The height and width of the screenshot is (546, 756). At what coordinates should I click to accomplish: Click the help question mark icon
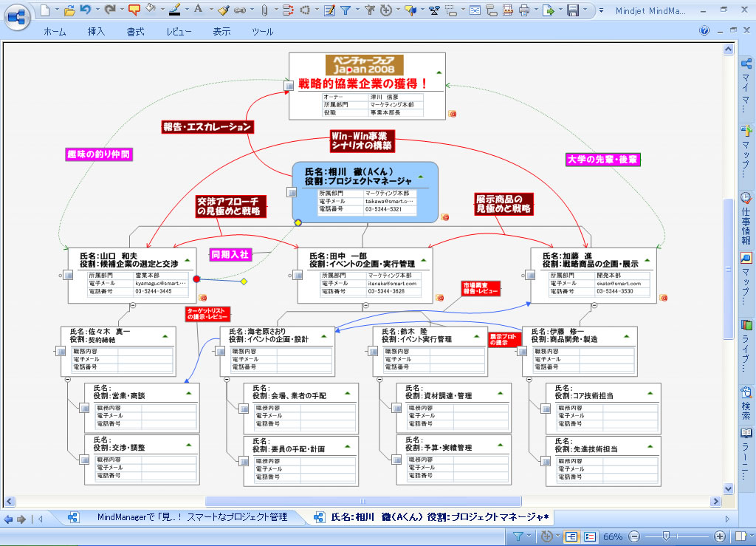click(704, 31)
